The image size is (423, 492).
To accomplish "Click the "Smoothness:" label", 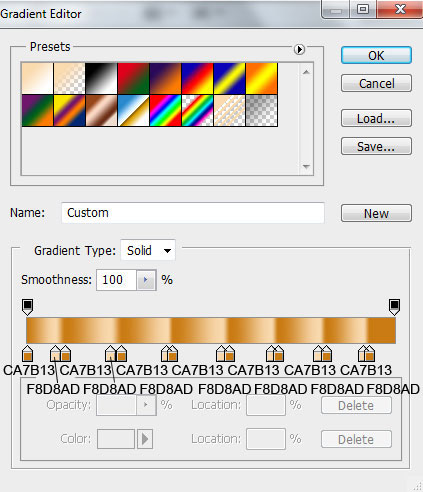I will 56,280.
